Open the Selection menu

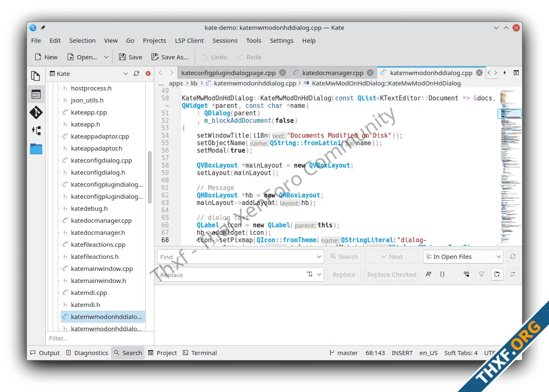82,41
